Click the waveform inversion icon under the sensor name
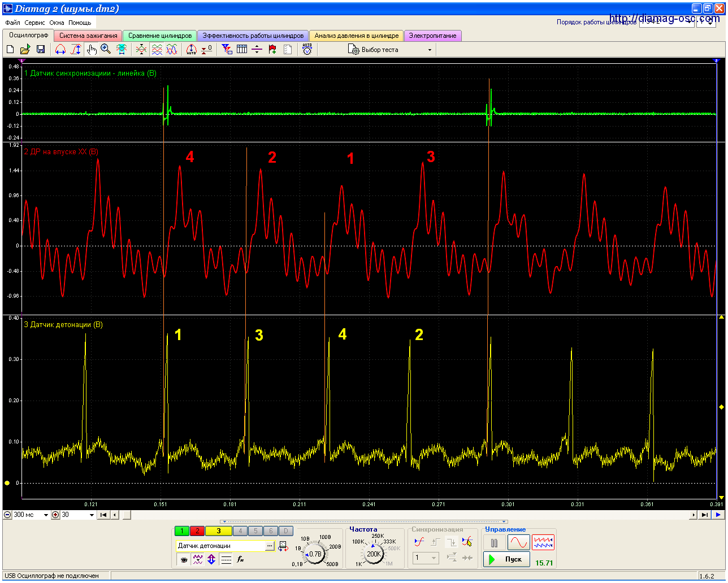The width and height of the screenshot is (728, 583). pos(198,559)
